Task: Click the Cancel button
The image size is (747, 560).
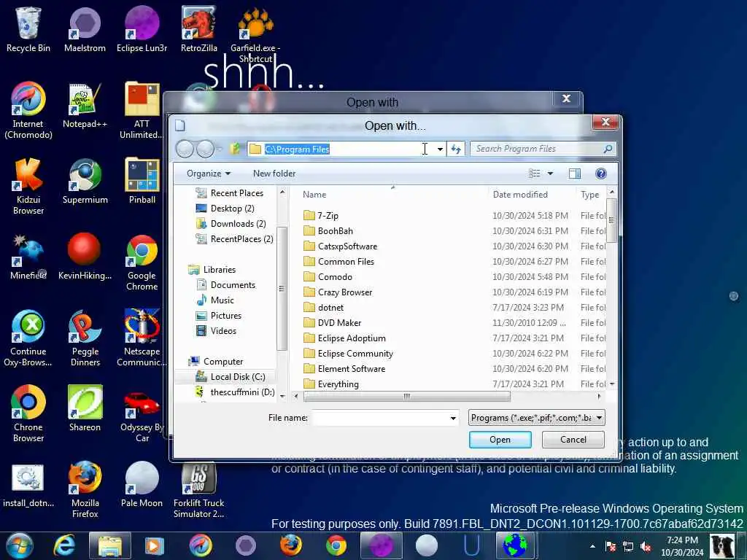Action: point(573,440)
